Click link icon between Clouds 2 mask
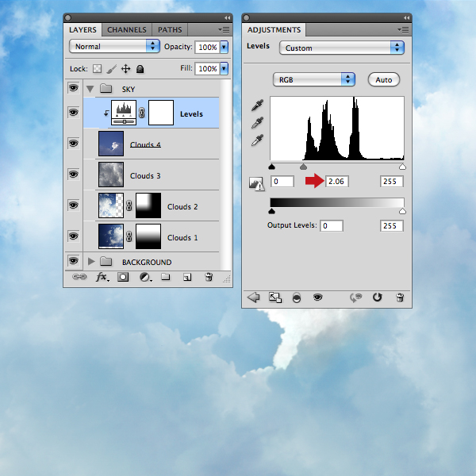 coord(129,205)
